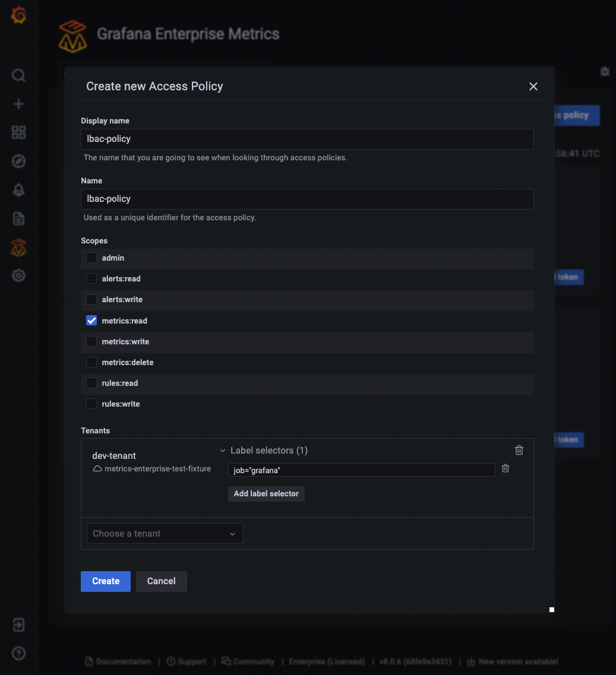616x675 pixels.
Task: Check the rules:read scope
Action: click(91, 383)
